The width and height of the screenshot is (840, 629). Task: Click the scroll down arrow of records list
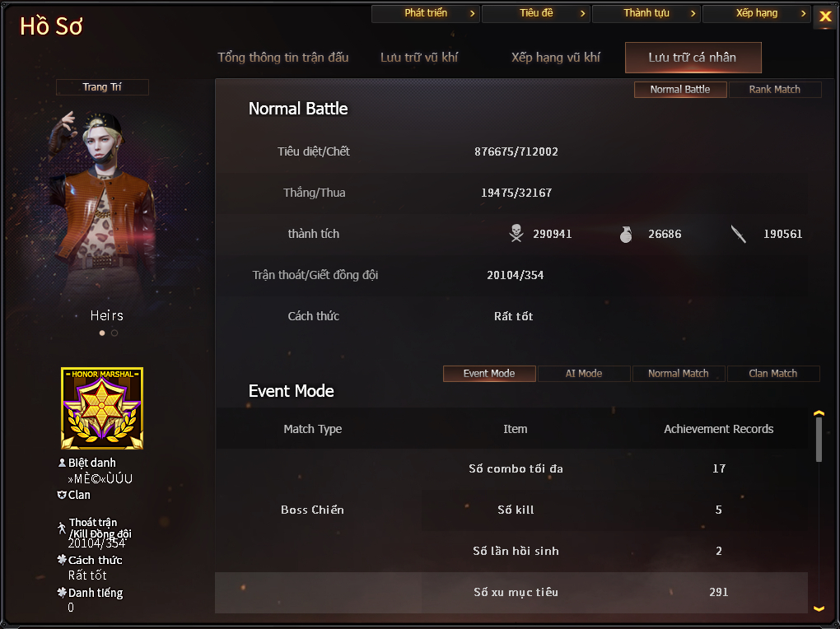[x=819, y=608]
